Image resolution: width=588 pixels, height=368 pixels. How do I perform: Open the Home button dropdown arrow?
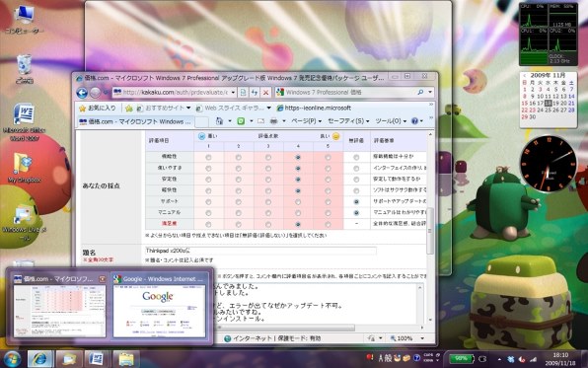tap(230, 121)
